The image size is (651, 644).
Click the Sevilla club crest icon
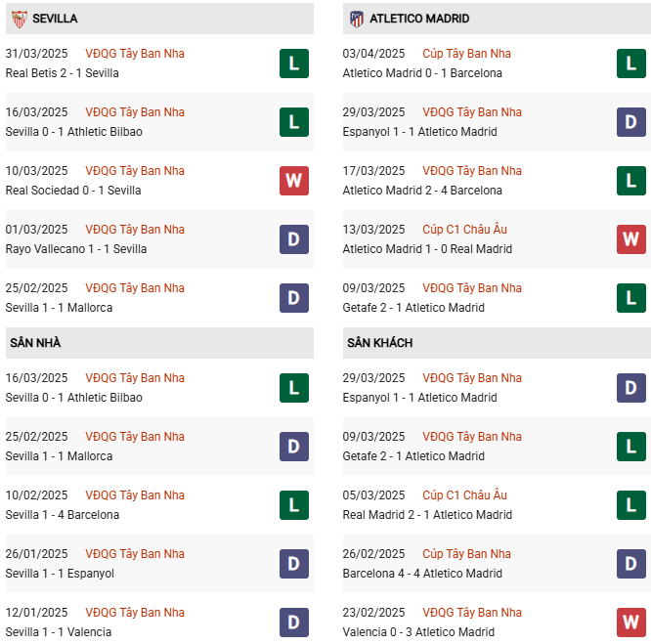pyautogui.click(x=19, y=19)
